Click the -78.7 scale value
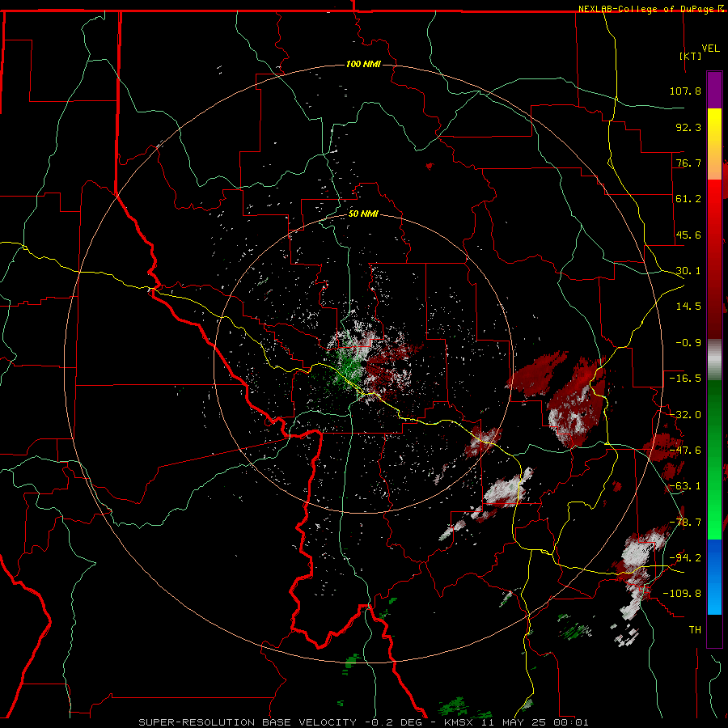The width and height of the screenshot is (728, 728). click(685, 523)
